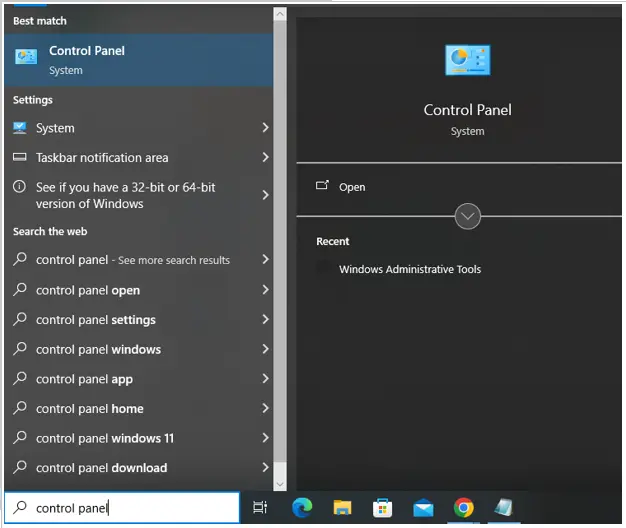Open arrow for 'control panel windows 11'
The width and height of the screenshot is (626, 528).
click(x=265, y=438)
